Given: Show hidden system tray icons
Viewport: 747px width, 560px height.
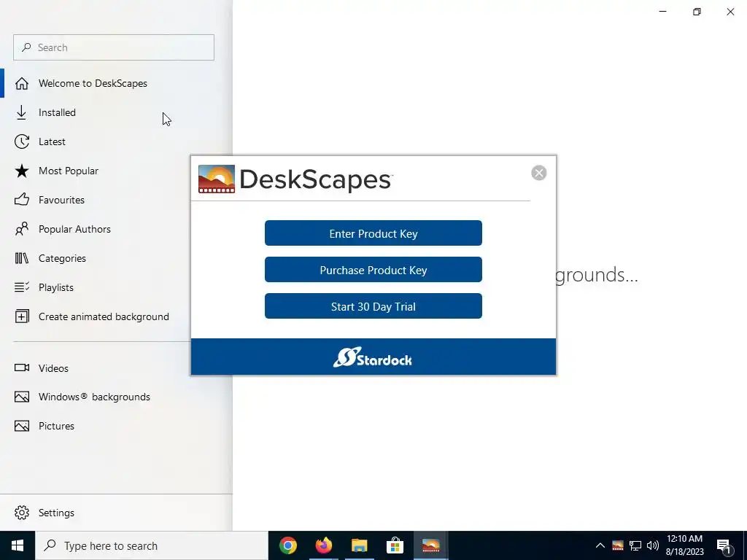Looking at the screenshot, I should 600,545.
